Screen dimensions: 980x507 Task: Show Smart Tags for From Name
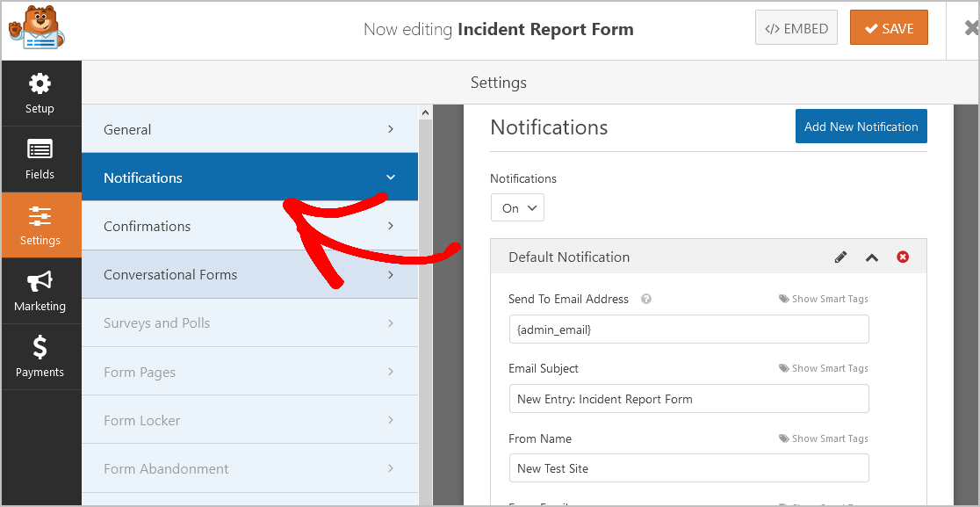[x=824, y=438]
